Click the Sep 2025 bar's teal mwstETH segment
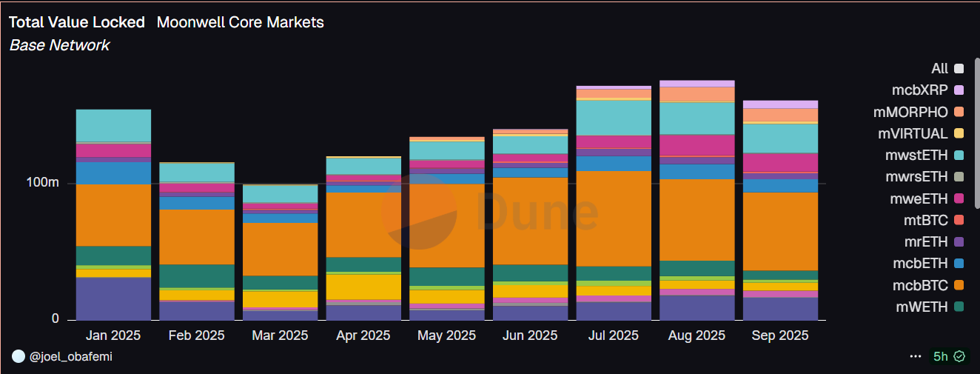The width and height of the screenshot is (980, 374). (x=780, y=138)
